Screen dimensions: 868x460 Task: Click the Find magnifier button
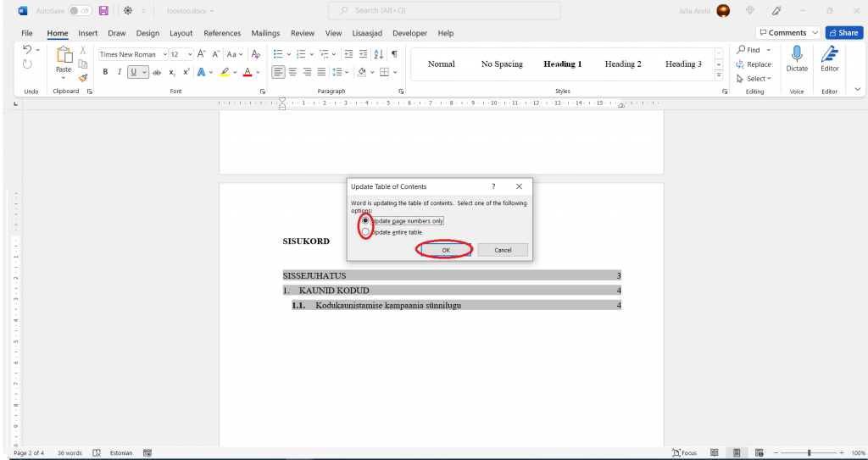[749, 50]
